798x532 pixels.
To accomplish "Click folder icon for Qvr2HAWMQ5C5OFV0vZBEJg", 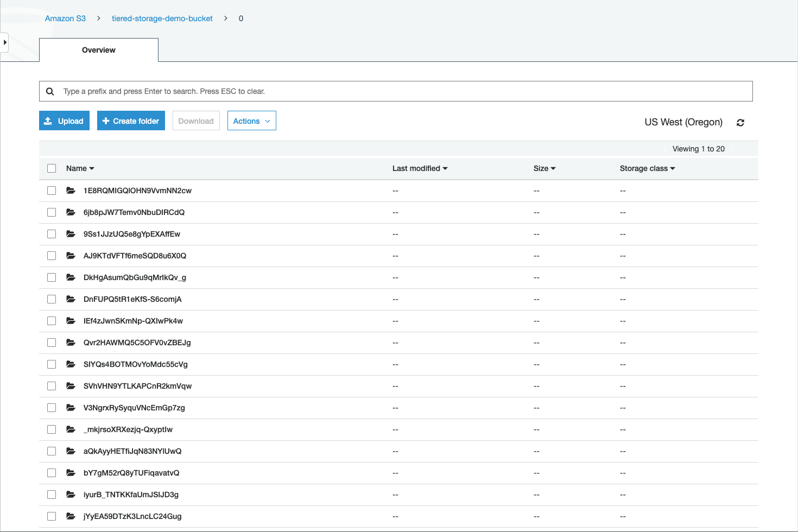I will [x=71, y=343].
